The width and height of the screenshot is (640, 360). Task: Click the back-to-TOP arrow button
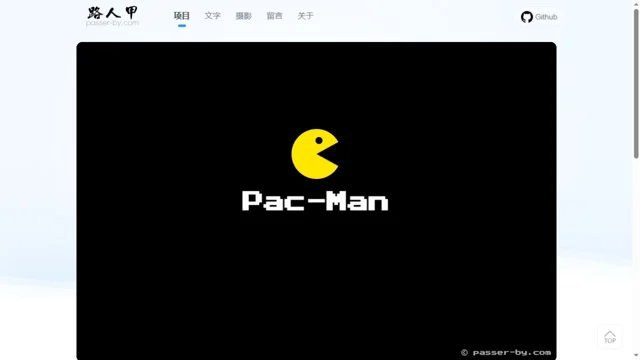(610, 337)
